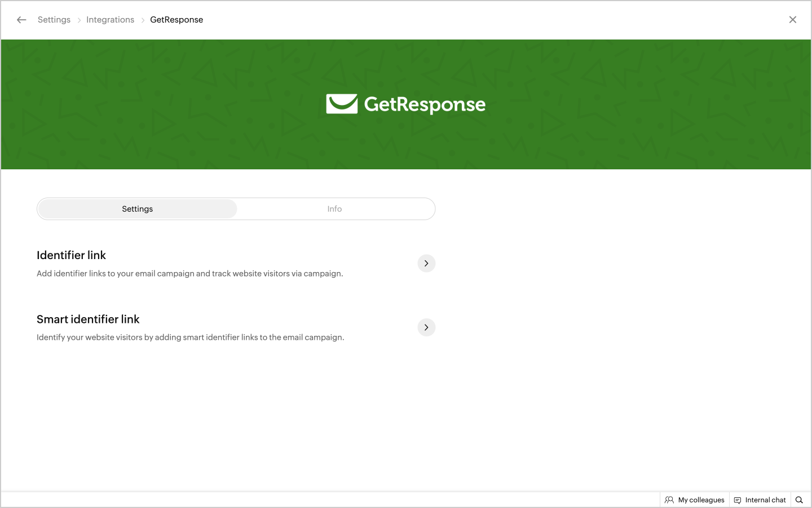Screen dimensions: 812x508
Task: Go back using the left arrow icon
Action: tap(21, 20)
